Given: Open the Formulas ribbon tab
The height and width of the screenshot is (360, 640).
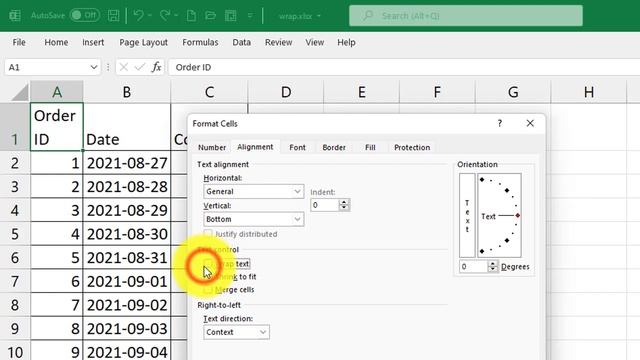Looking at the screenshot, I should click(200, 42).
